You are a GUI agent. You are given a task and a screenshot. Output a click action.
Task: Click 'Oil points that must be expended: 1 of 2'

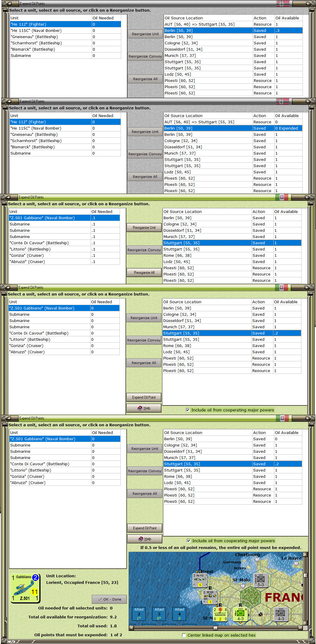[x=78, y=635]
